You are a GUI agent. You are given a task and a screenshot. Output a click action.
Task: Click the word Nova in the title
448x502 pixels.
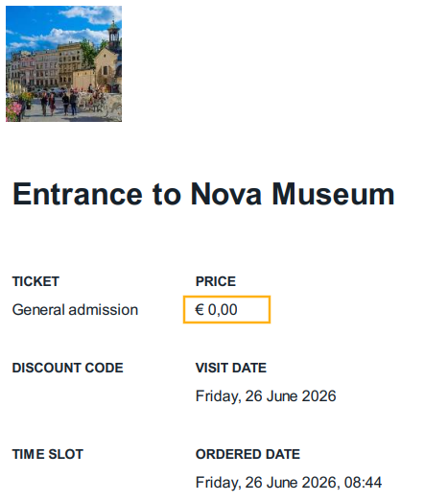(x=226, y=194)
